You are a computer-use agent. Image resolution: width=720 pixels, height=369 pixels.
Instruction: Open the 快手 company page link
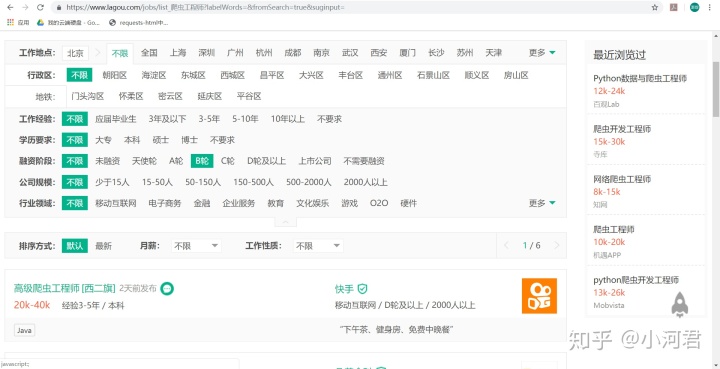[344, 289]
